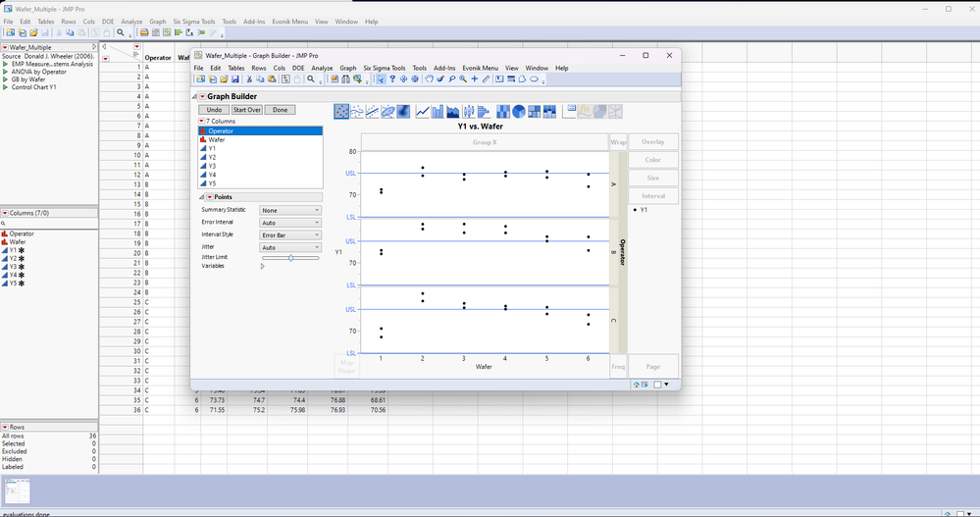Run the ANOVA by Operator script
This screenshot has height=517, width=980.
(x=7, y=72)
